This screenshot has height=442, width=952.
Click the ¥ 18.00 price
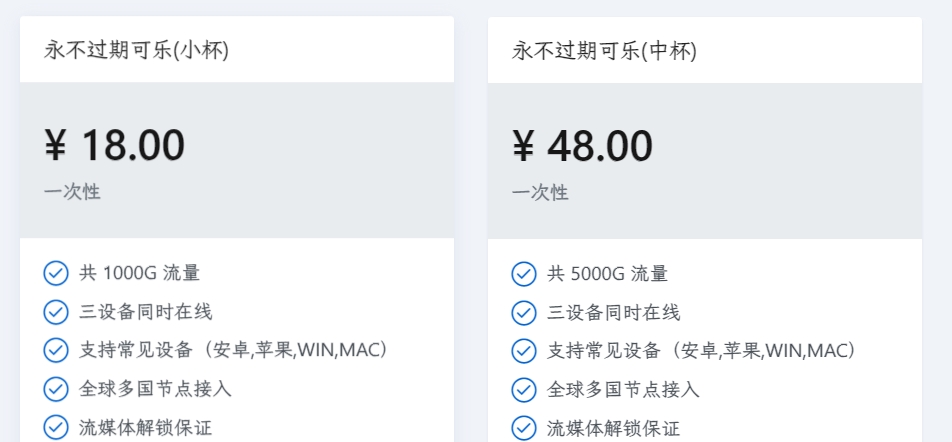point(114,146)
